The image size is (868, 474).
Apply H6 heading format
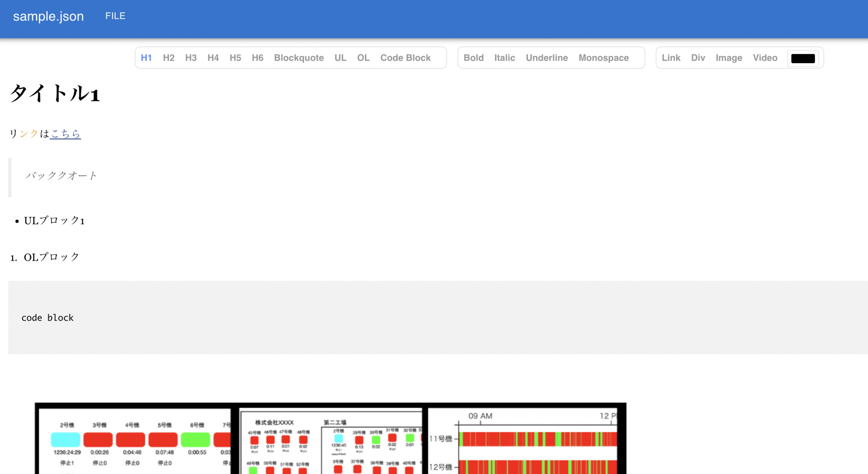(257, 58)
